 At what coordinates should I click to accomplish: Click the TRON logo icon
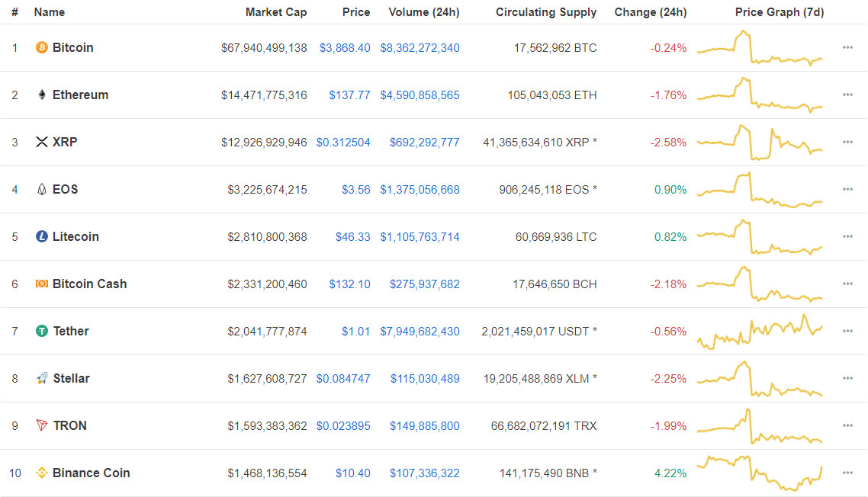pos(41,425)
